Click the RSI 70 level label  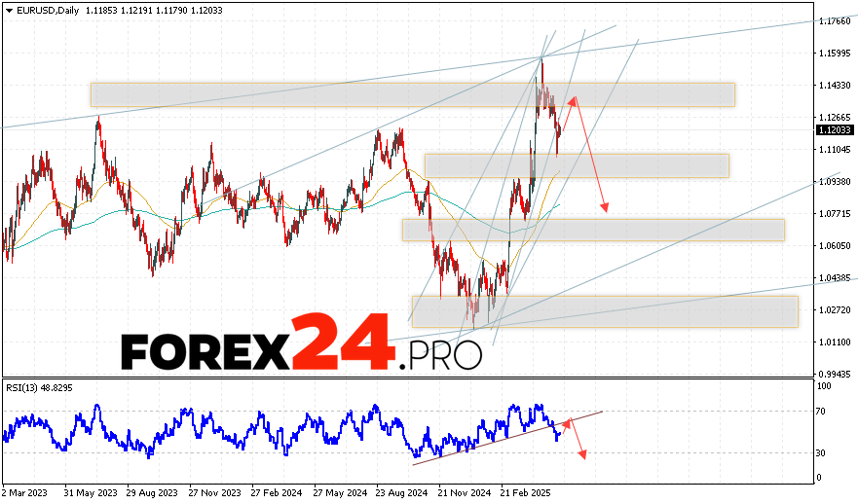coord(823,412)
